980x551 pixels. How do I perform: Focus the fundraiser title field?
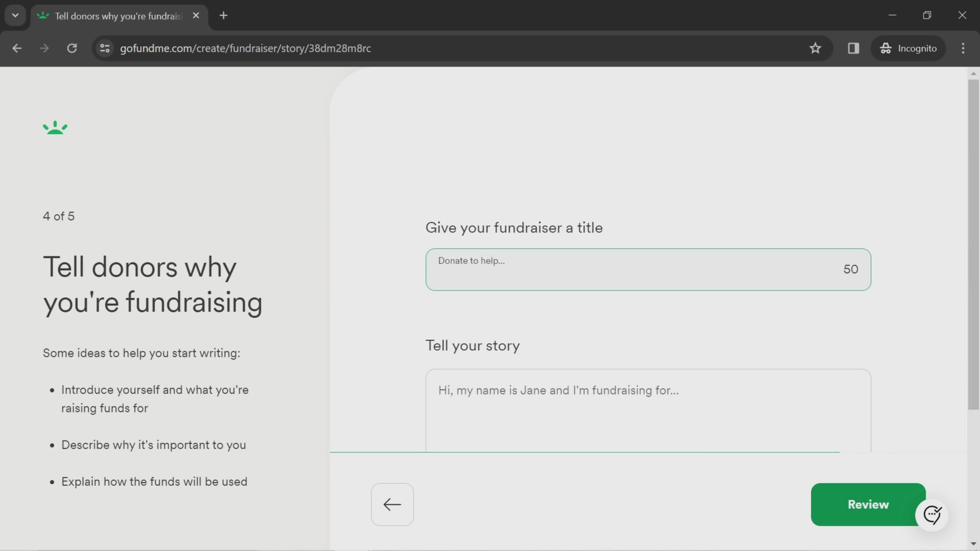click(648, 270)
